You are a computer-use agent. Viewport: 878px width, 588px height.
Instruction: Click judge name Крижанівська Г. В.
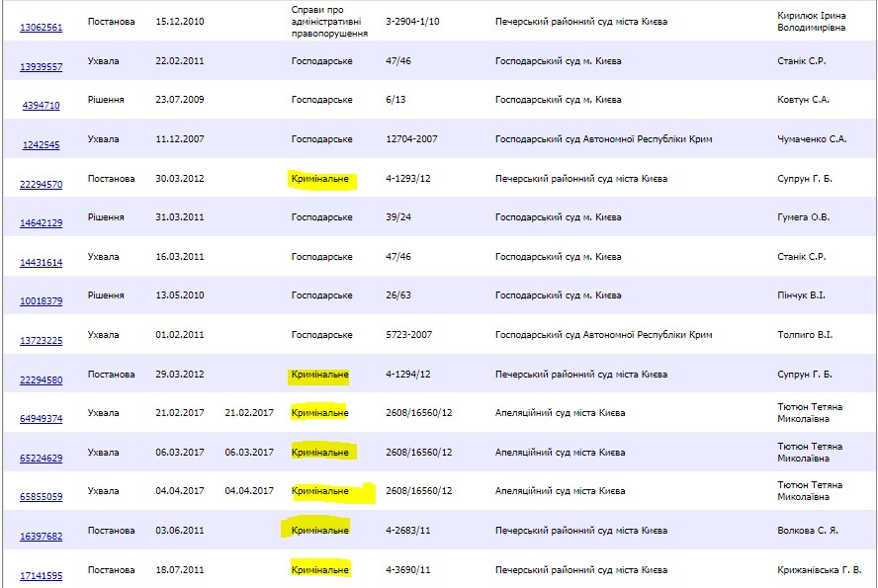point(820,570)
